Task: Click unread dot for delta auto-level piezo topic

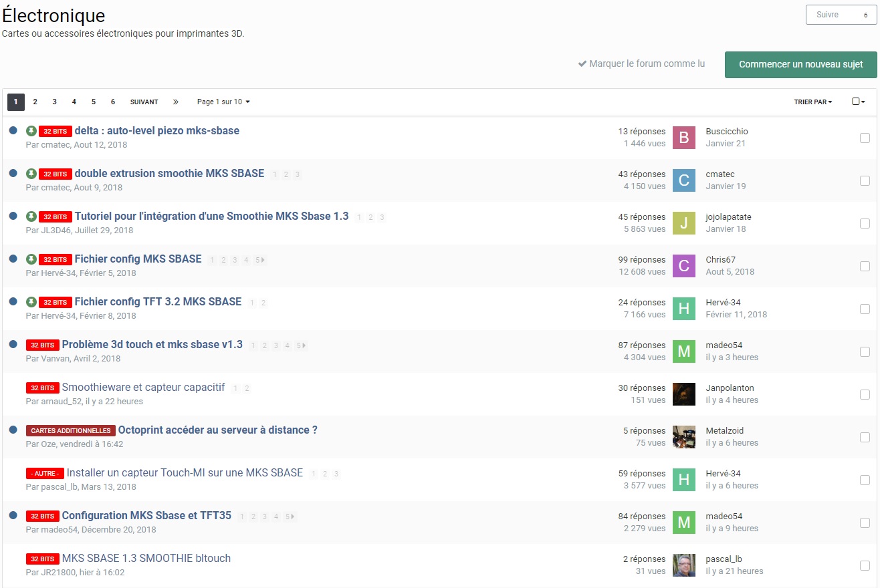Action: 13,130
